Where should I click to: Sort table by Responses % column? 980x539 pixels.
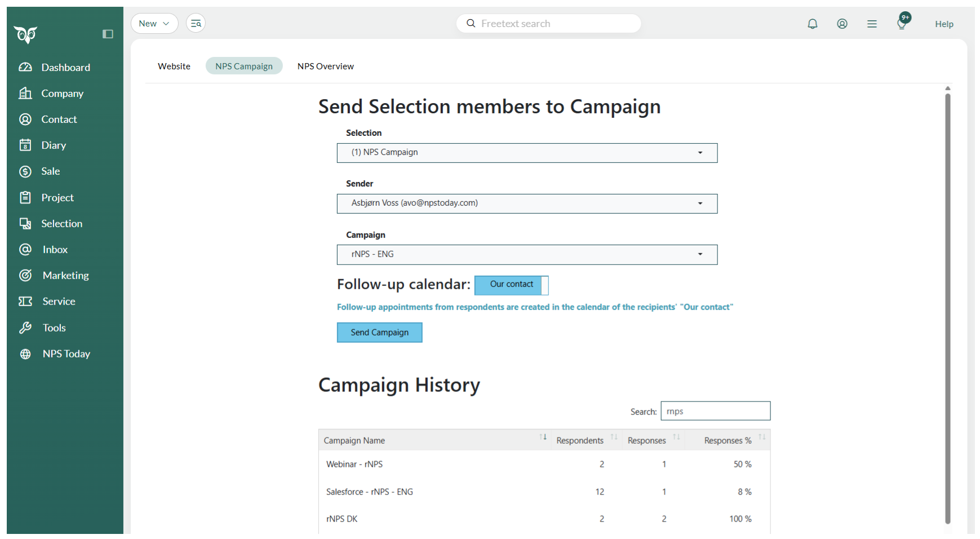pyautogui.click(x=762, y=438)
